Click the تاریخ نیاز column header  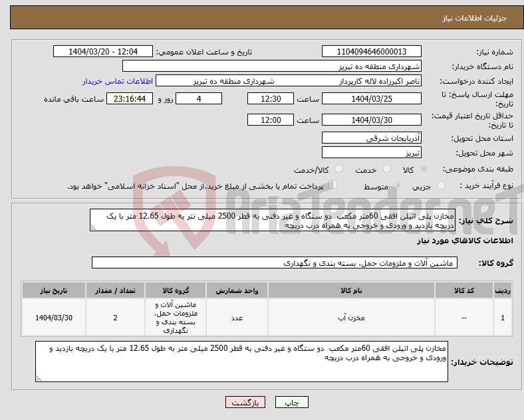[54, 290]
